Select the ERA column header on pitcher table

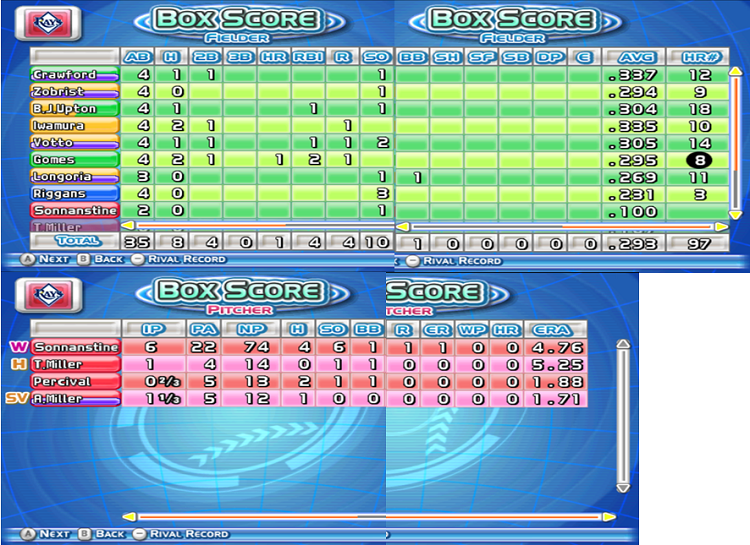click(555, 330)
